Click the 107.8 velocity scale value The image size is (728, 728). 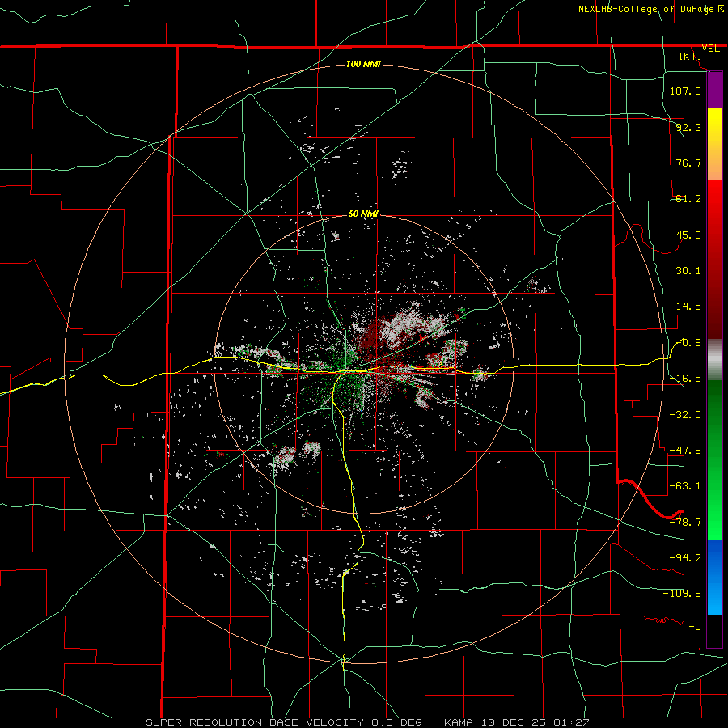[x=685, y=91]
